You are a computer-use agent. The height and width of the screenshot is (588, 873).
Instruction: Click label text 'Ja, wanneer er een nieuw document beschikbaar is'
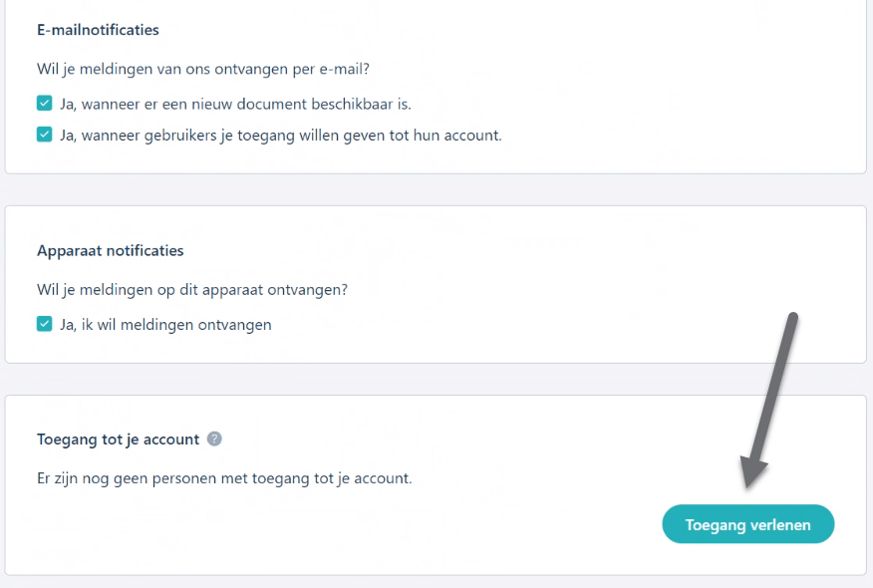(235, 104)
